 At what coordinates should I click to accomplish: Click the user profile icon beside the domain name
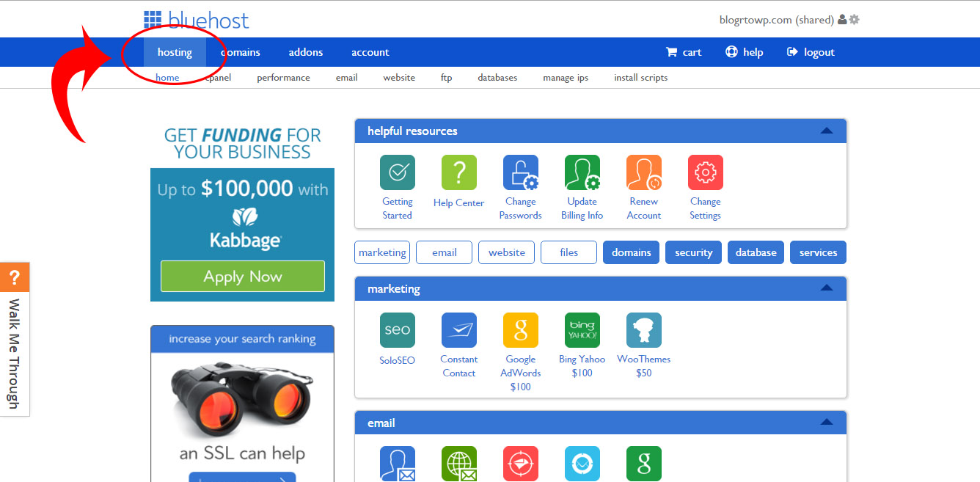click(841, 20)
